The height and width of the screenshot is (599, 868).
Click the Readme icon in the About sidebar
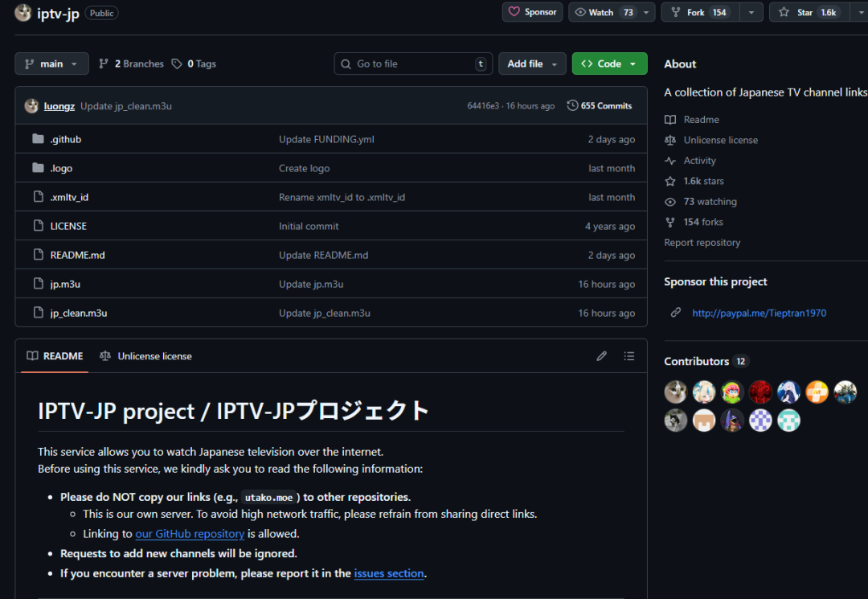tap(669, 119)
